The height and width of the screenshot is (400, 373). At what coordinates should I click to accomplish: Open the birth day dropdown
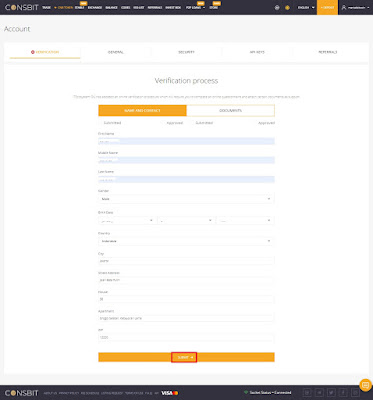(x=186, y=220)
